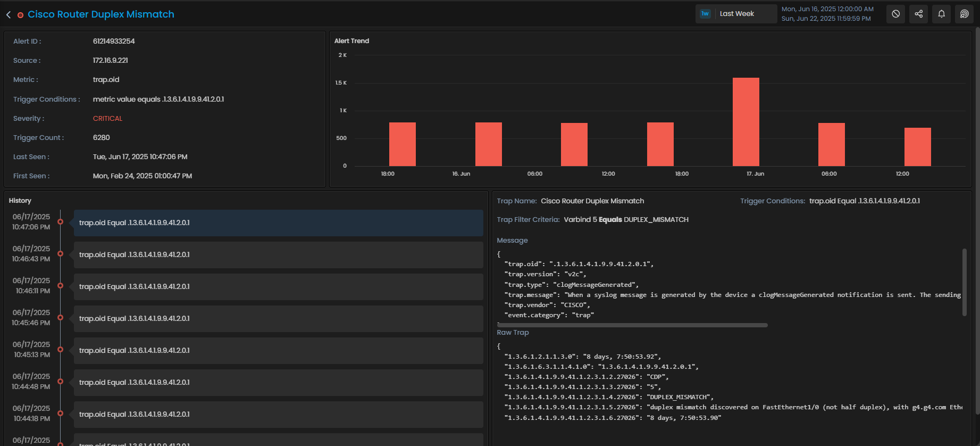
Task: Click the start date Mon, Jun 16, 2025
Action: pos(827,9)
